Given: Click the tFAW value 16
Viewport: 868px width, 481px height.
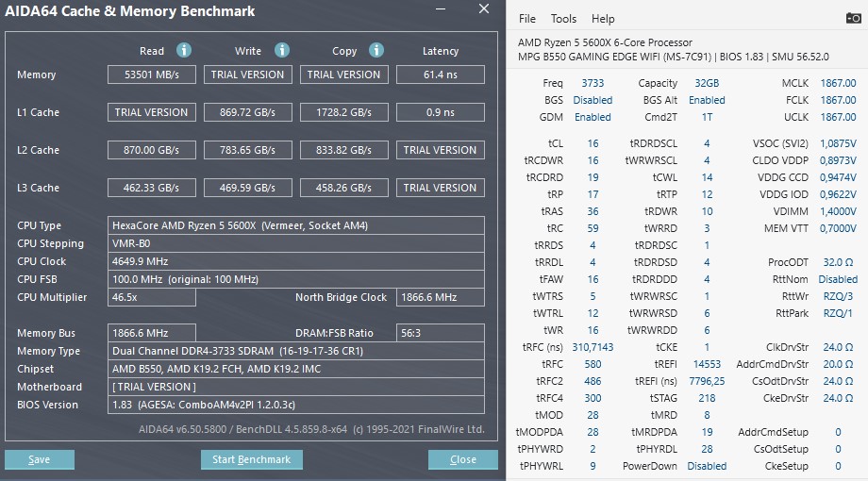Looking at the screenshot, I should coord(593,279).
